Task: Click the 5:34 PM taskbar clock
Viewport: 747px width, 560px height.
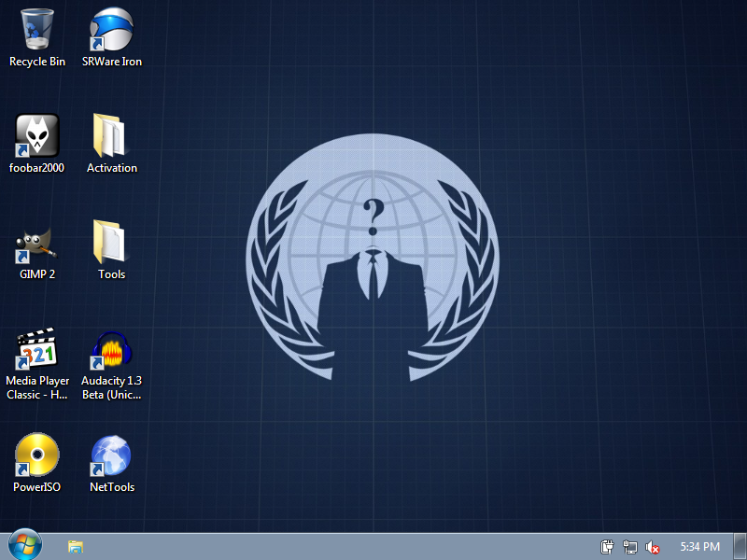Action: [699, 547]
